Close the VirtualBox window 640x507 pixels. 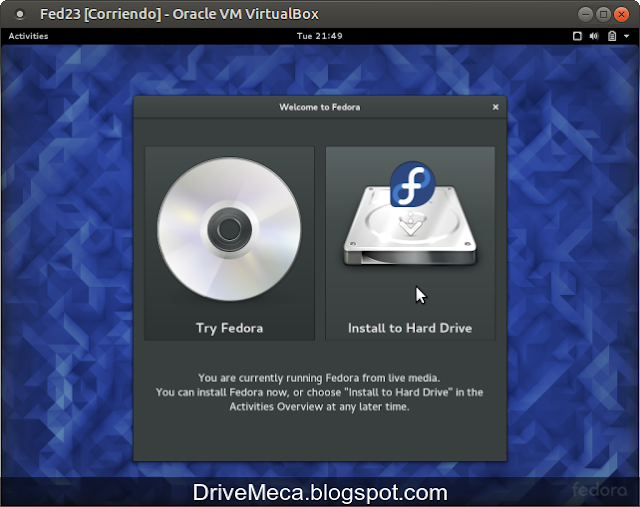point(621,15)
